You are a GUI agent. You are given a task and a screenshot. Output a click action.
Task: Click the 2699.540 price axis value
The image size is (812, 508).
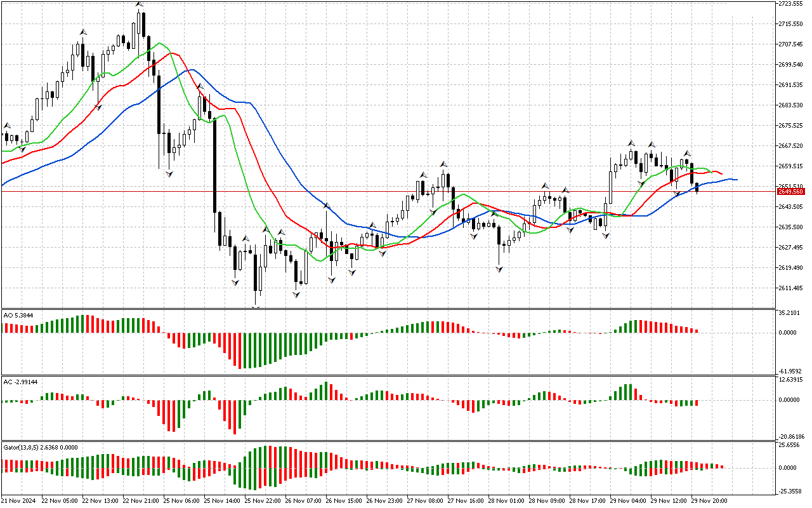790,65
